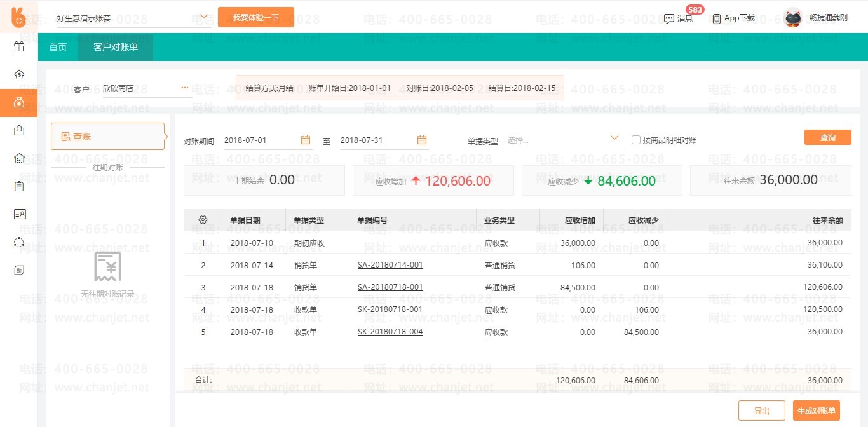The height and width of the screenshot is (427, 868).
Task: Open document link SK-20180718-004
Action: pos(390,332)
